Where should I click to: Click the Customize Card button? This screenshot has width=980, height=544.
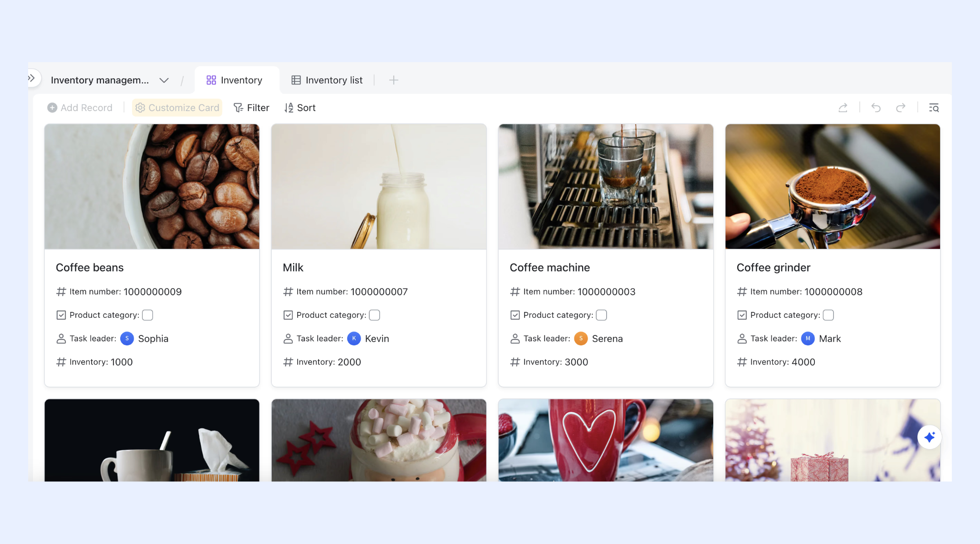point(177,108)
